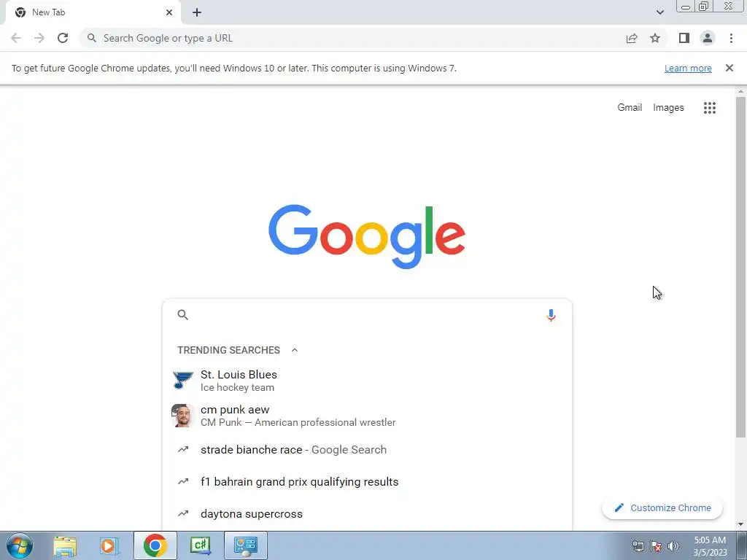Viewport: 747px width, 560px height.
Task: Click the Chrome taskbar icon
Action: (x=155, y=545)
